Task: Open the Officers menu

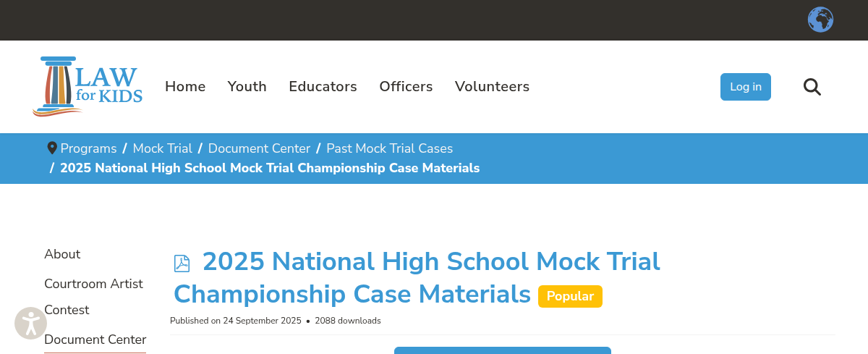Action: pos(406,87)
